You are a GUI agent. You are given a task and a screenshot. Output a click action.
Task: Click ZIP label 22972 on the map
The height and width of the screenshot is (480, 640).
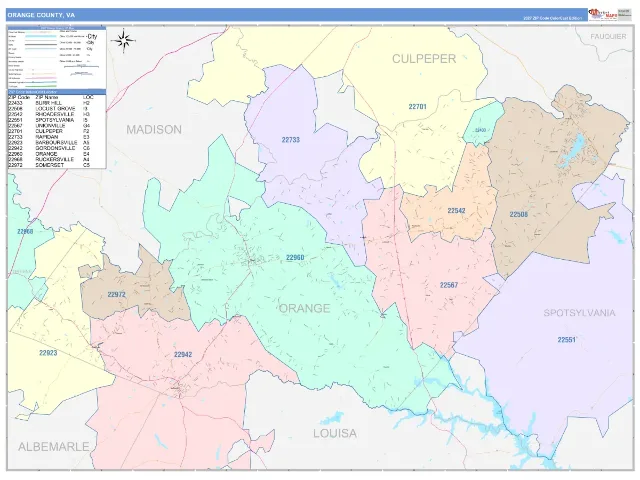(116, 294)
